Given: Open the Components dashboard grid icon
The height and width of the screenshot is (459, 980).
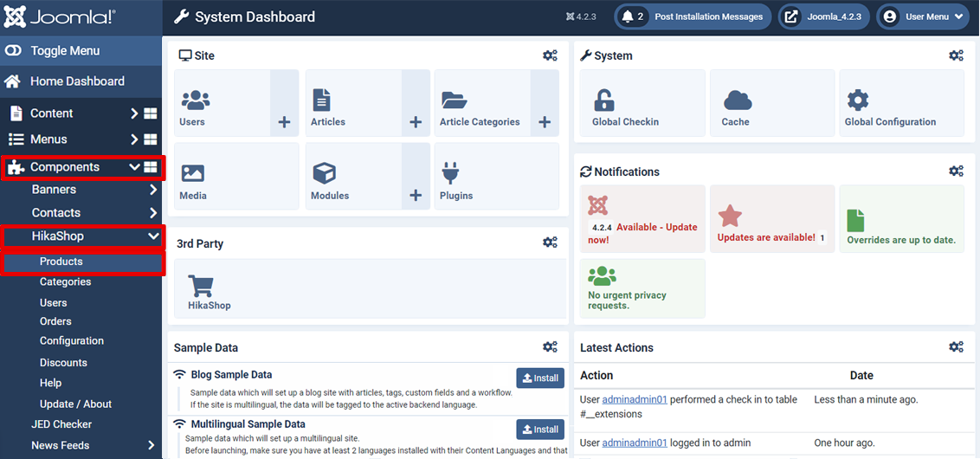Looking at the screenshot, I should click(x=151, y=167).
